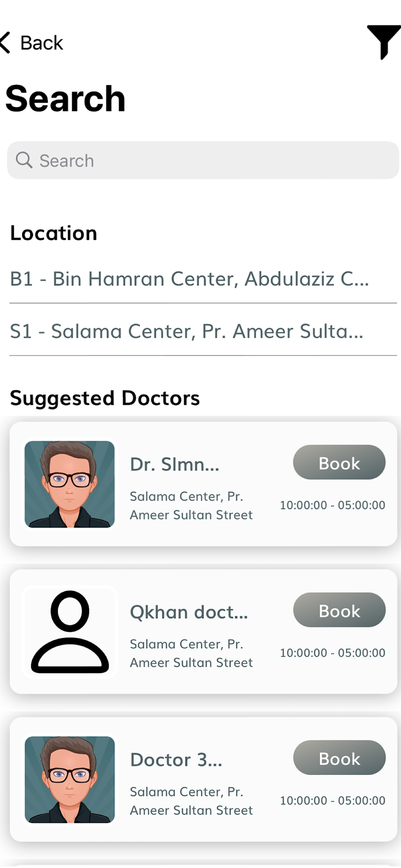Tap the Suggested Doctors heading
401x868 pixels.
pyautogui.click(x=105, y=398)
